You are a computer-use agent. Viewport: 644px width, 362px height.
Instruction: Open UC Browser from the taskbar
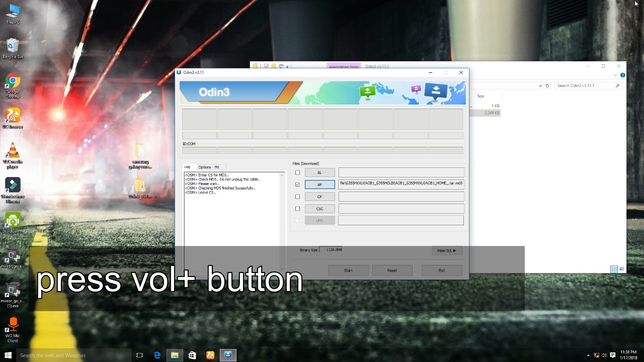click(210, 355)
